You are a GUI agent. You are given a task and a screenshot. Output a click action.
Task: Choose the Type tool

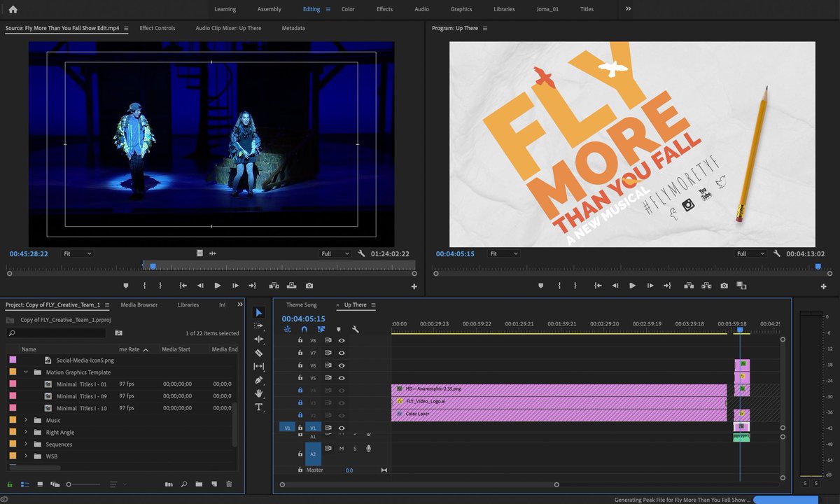(259, 407)
